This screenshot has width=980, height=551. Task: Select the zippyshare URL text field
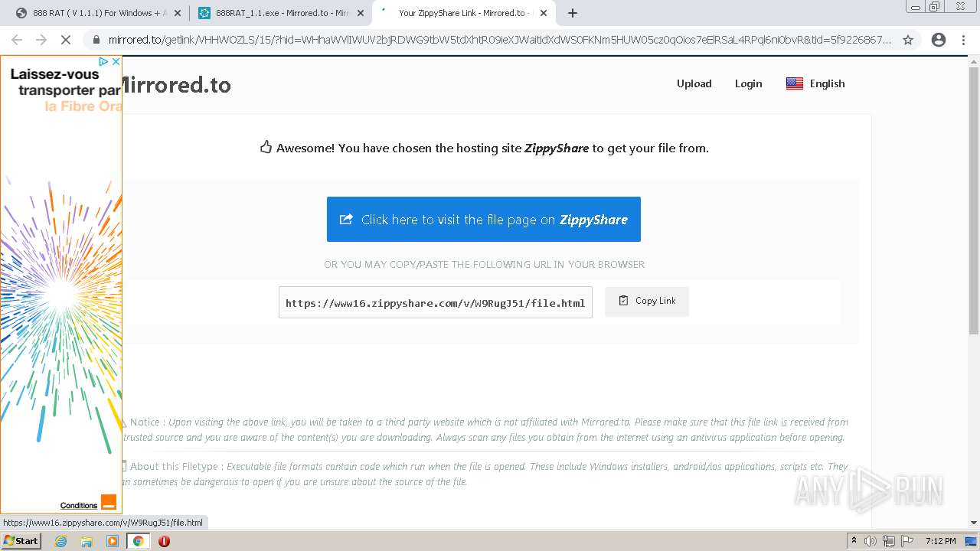436,302
